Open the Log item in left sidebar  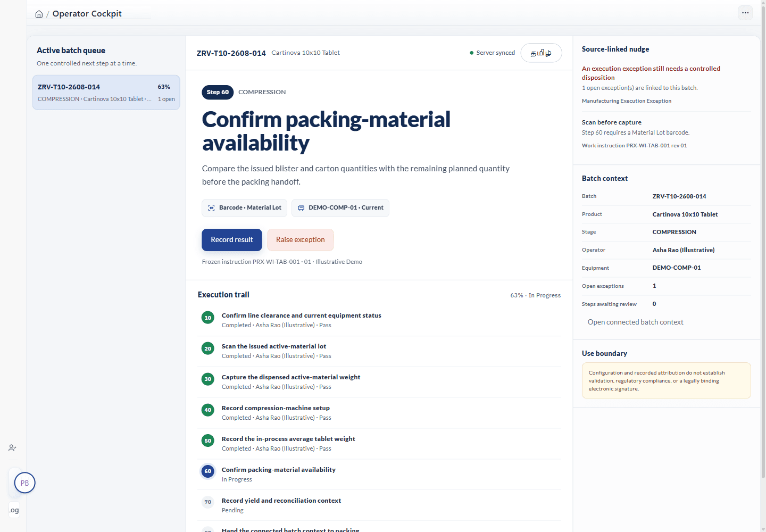pos(14,510)
